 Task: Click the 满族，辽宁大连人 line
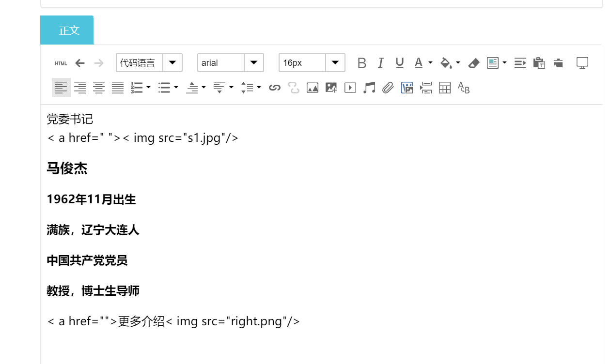click(93, 230)
